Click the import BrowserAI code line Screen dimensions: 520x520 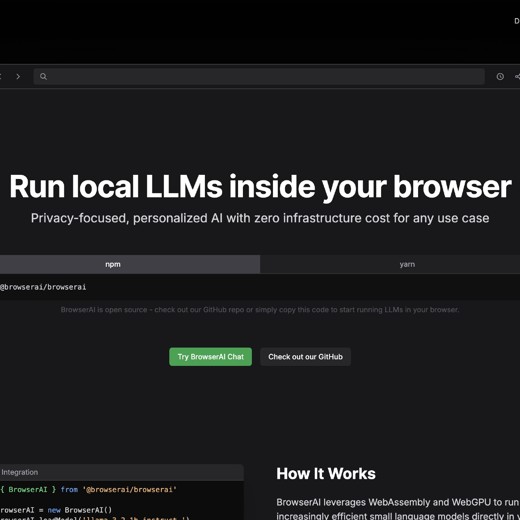[88, 490]
